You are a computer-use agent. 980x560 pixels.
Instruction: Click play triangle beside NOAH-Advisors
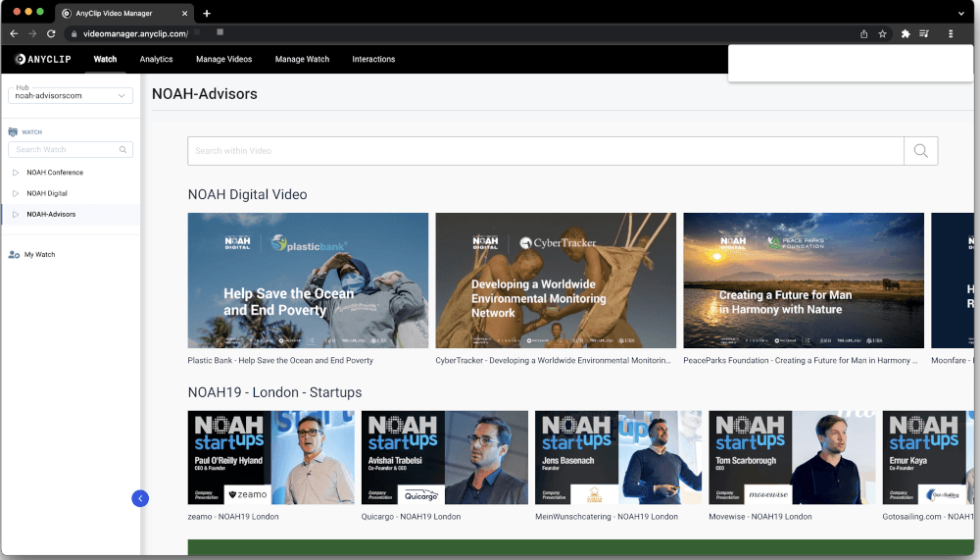tap(16, 214)
